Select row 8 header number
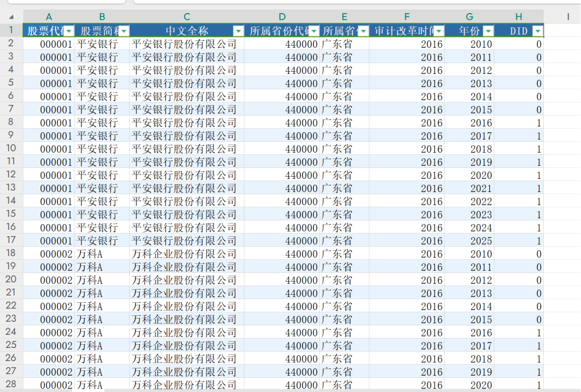Image resolution: width=581 pixels, height=392 pixels. coord(11,122)
